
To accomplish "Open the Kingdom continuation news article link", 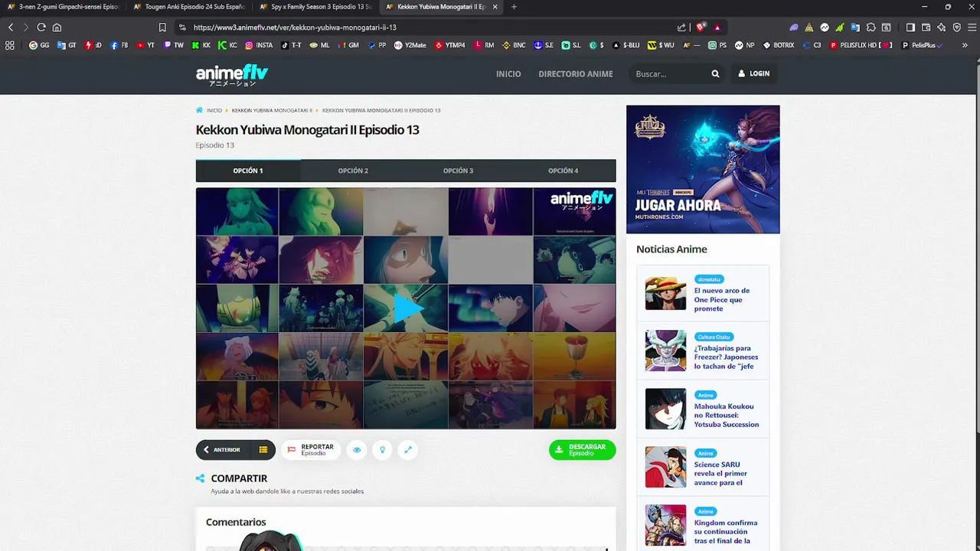I will (x=726, y=532).
